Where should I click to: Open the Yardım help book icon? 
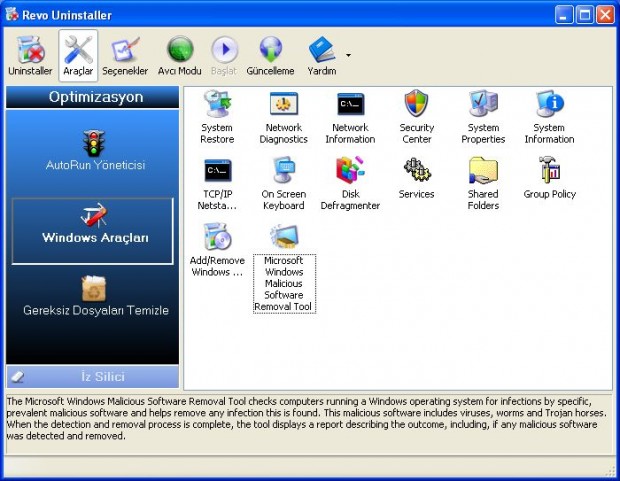coord(322,56)
